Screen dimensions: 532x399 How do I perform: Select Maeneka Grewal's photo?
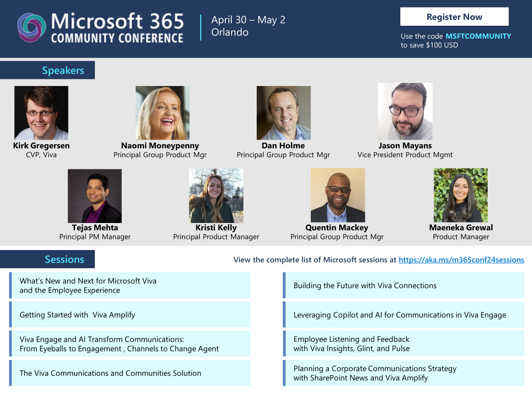pos(460,195)
